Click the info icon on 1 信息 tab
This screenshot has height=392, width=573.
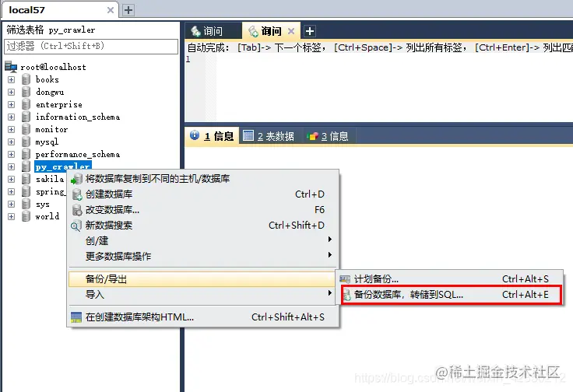[x=195, y=135]
